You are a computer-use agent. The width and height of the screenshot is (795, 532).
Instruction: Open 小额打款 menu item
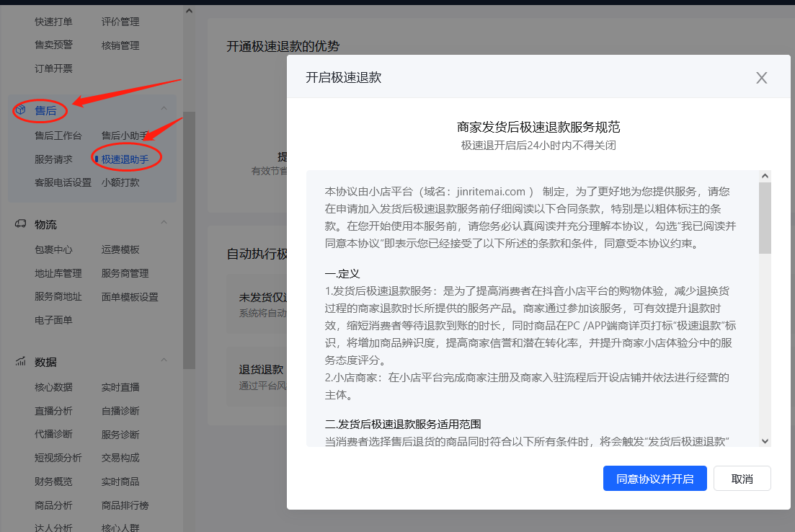point(120,182)
